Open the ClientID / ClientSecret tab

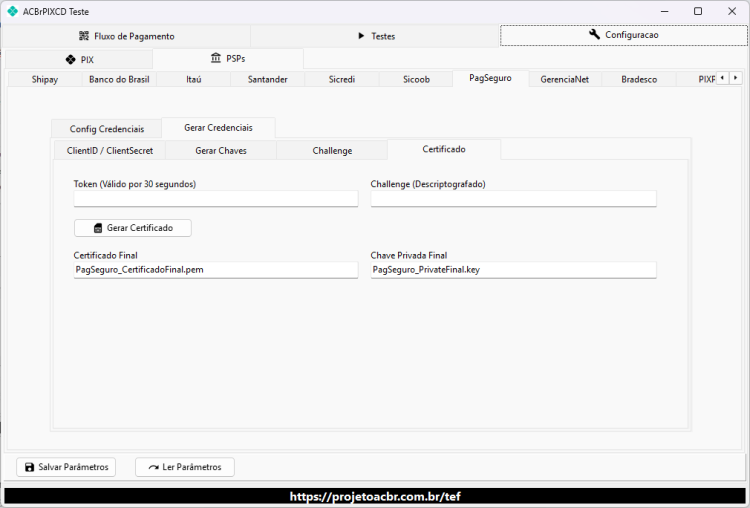tap(110, 151)
